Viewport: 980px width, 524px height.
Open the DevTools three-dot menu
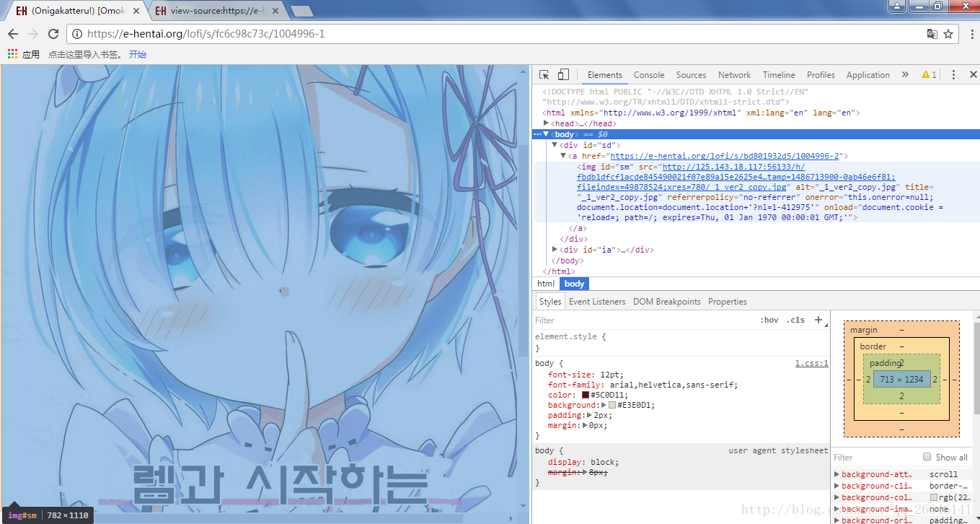[953, 74]
